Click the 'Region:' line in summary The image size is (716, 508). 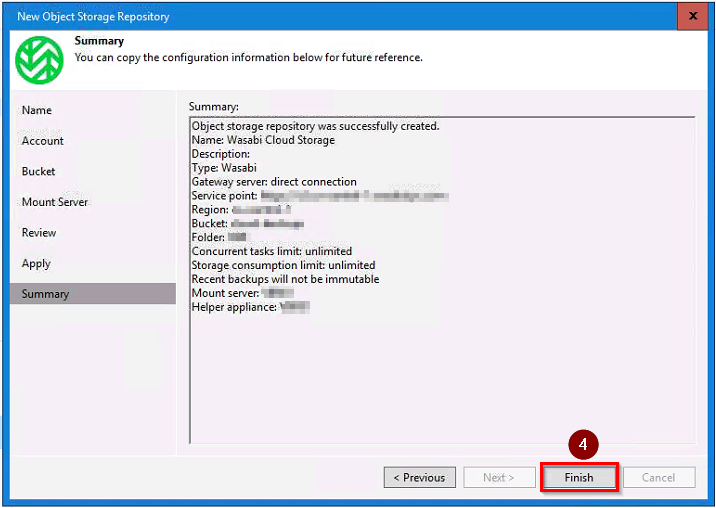241,210
